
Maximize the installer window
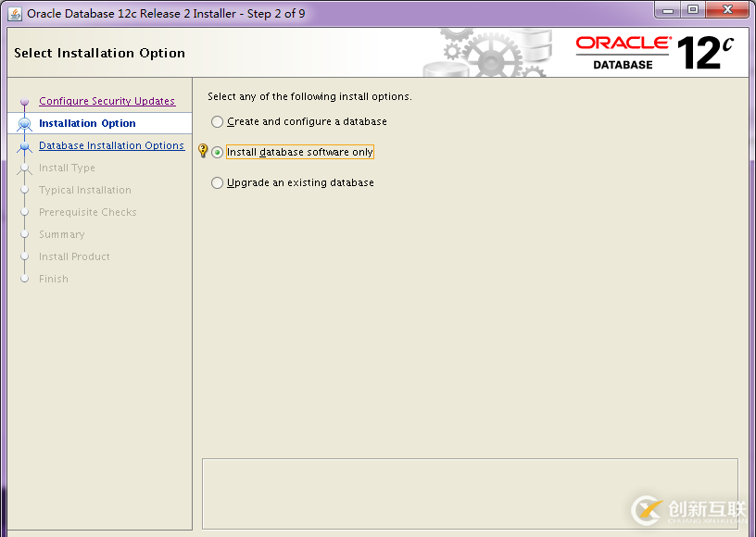(693, 10)
